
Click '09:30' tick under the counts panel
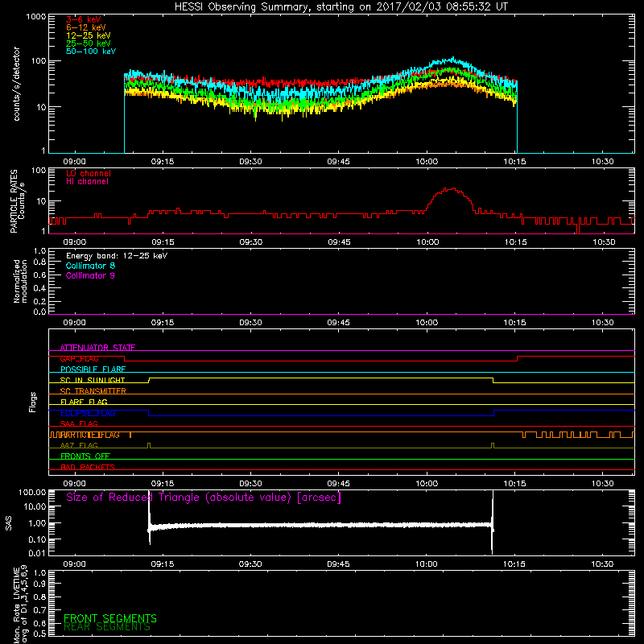tap(250, 162)
